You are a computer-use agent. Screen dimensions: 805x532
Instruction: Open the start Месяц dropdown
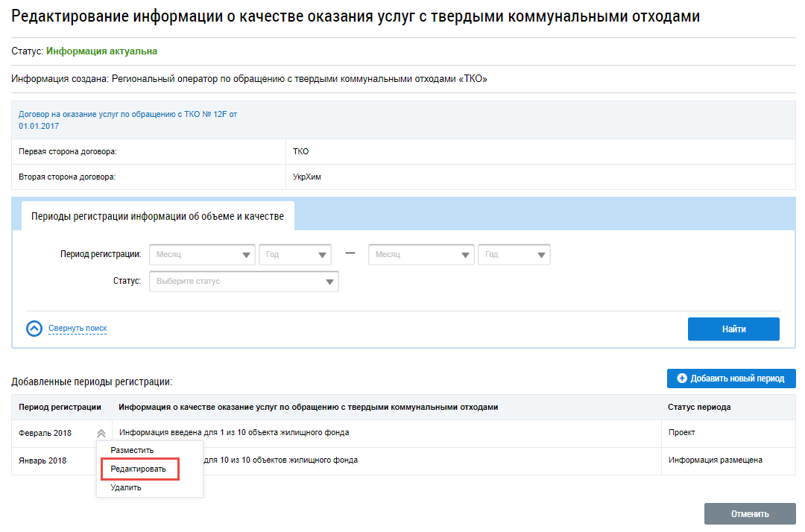pyautogui.click(x=202, y=255)
